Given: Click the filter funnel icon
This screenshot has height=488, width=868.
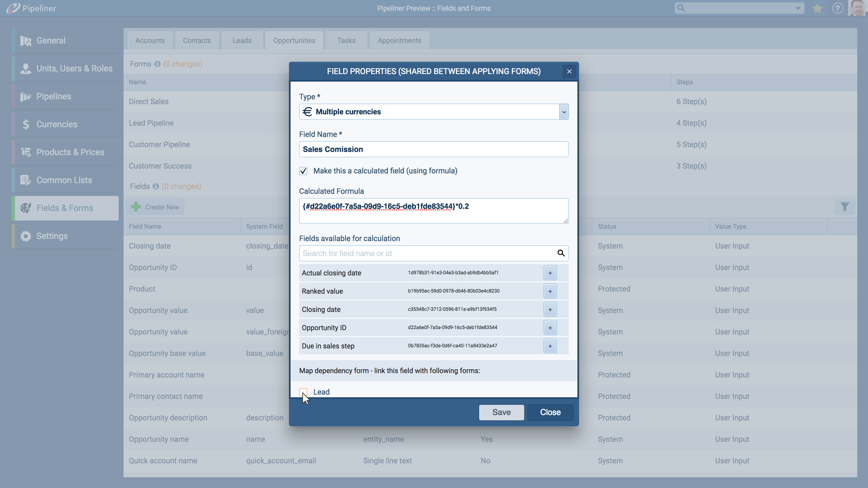Looking at the screenshot, I should [844, 207].
